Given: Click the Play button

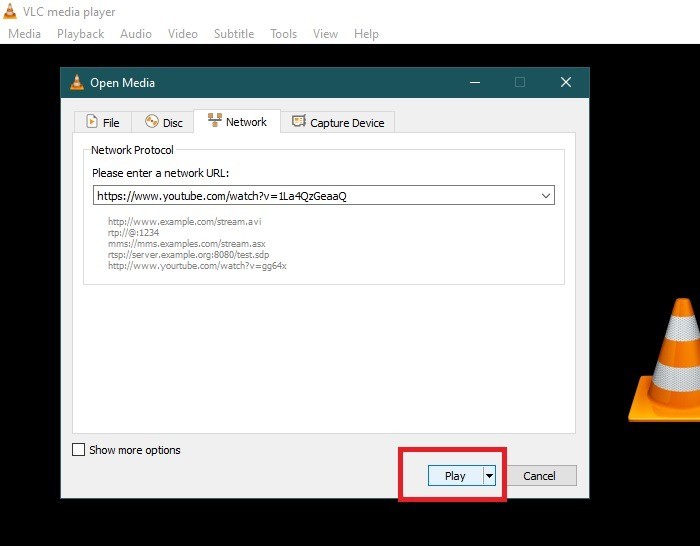Looking at the screenshot, I should [x=455, y=476].
